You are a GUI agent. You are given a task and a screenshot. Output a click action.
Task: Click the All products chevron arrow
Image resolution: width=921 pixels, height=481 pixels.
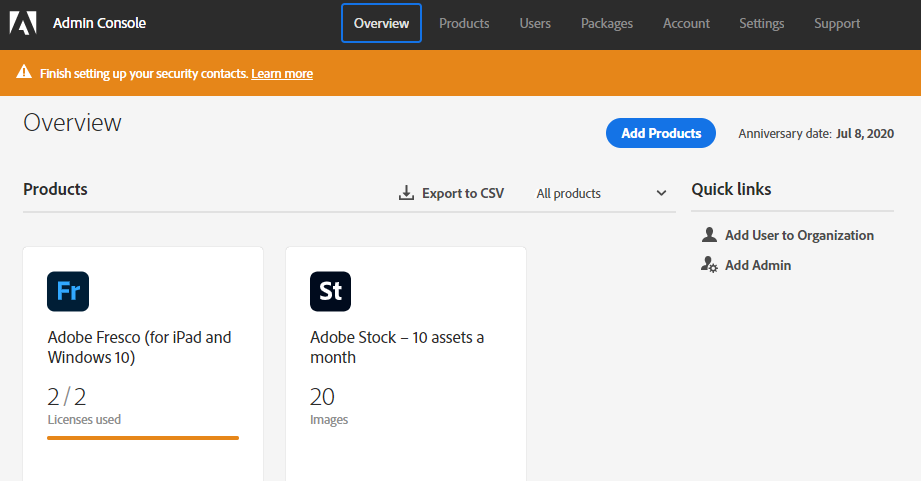(x=661, y=193)
